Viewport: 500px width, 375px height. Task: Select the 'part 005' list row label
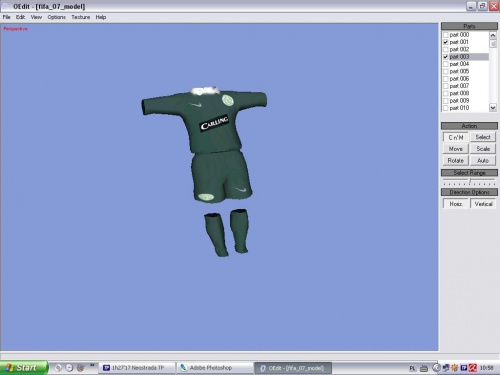[x=459, y=71]
